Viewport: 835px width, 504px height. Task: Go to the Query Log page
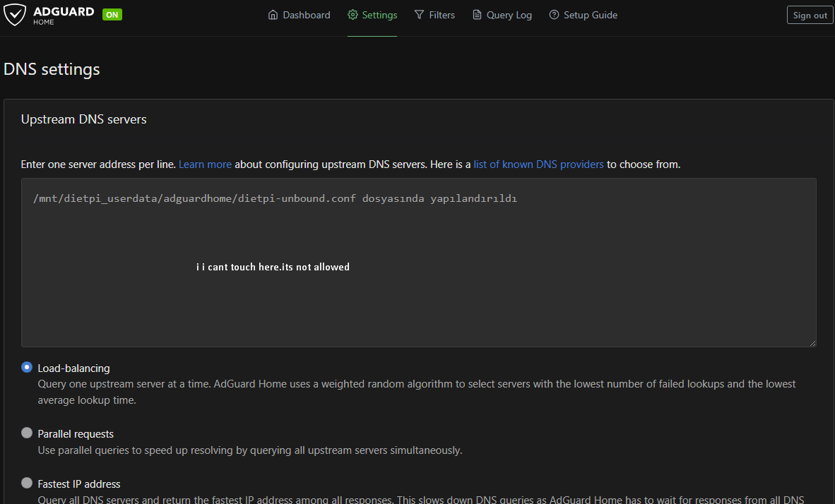coord(502,15)
